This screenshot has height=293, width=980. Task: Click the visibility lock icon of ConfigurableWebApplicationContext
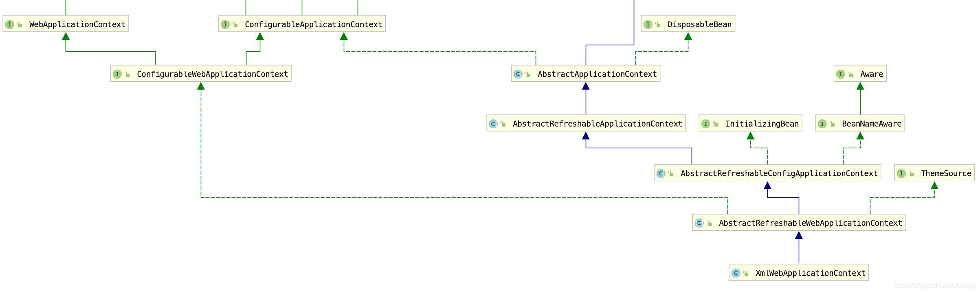pos(127,74)
